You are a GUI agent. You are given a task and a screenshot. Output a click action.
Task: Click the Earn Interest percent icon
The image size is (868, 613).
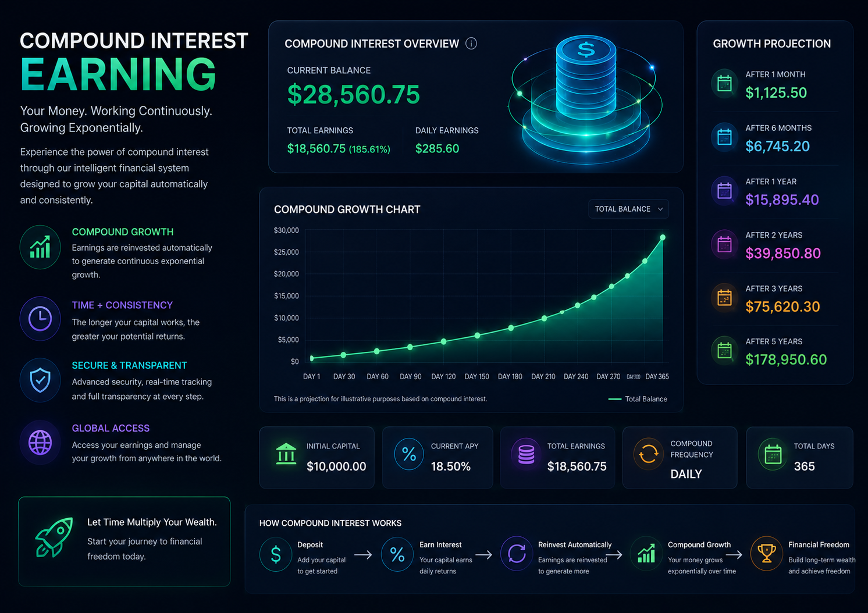tap(397, 555)
